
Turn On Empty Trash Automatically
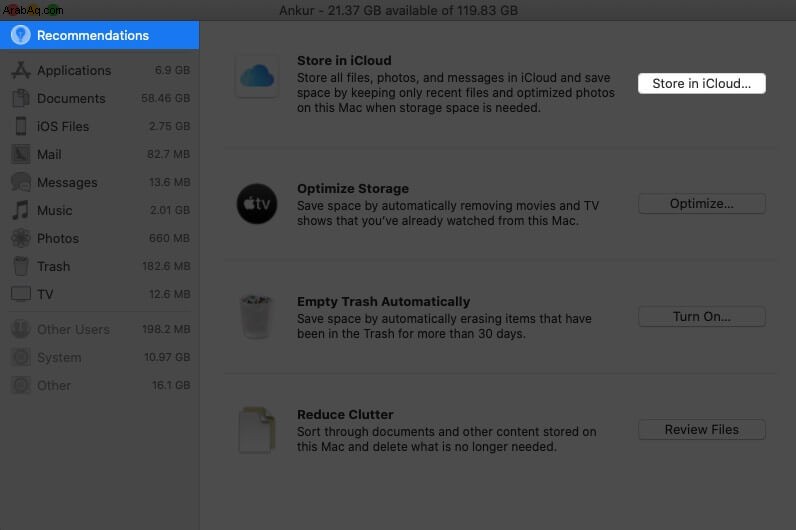[x=702, y=317]
